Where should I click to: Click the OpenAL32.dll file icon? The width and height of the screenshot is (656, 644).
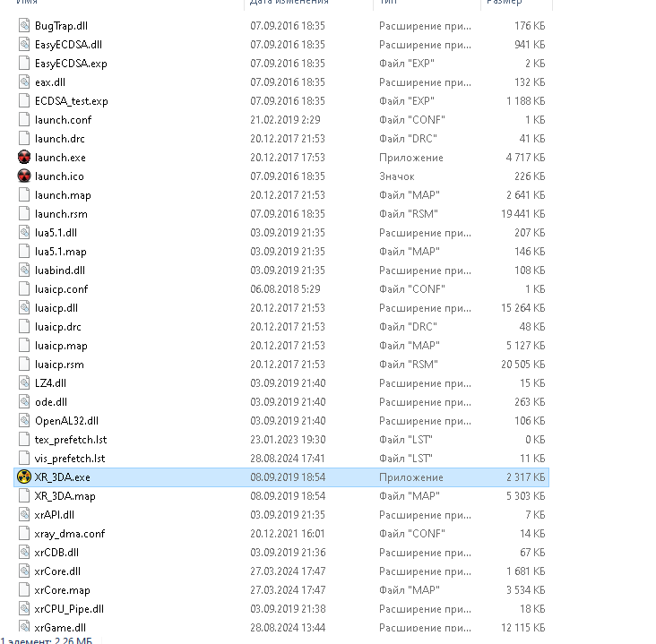click(24, 421)
